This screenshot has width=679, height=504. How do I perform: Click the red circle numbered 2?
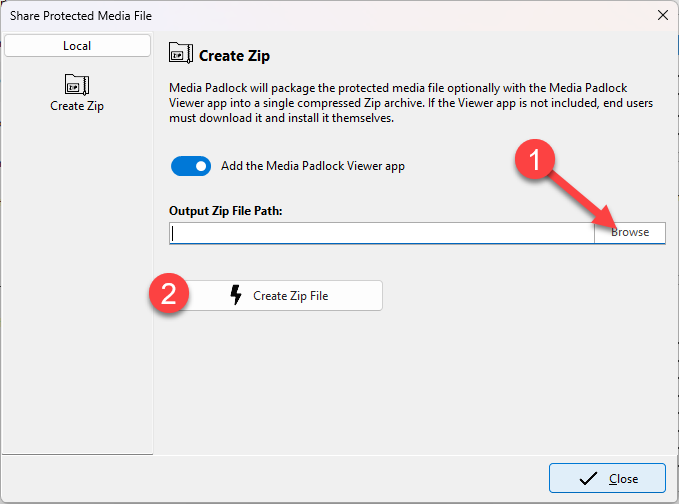[170, 296]
